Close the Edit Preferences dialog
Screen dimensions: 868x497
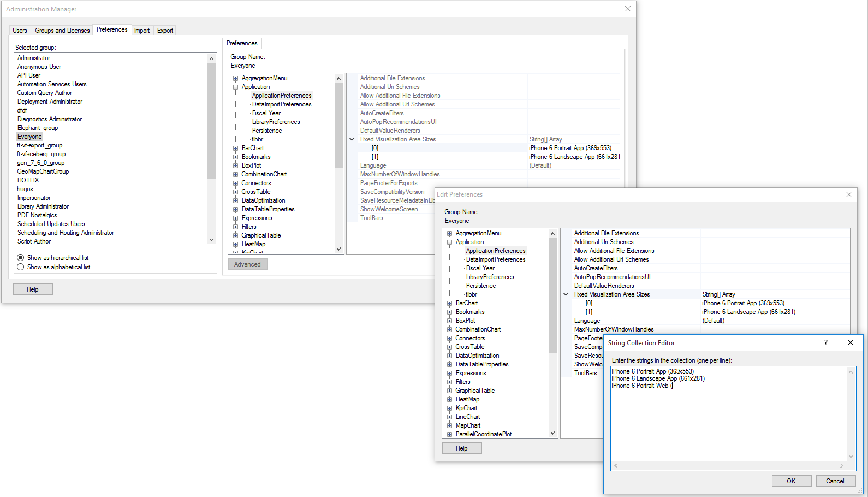848,194
